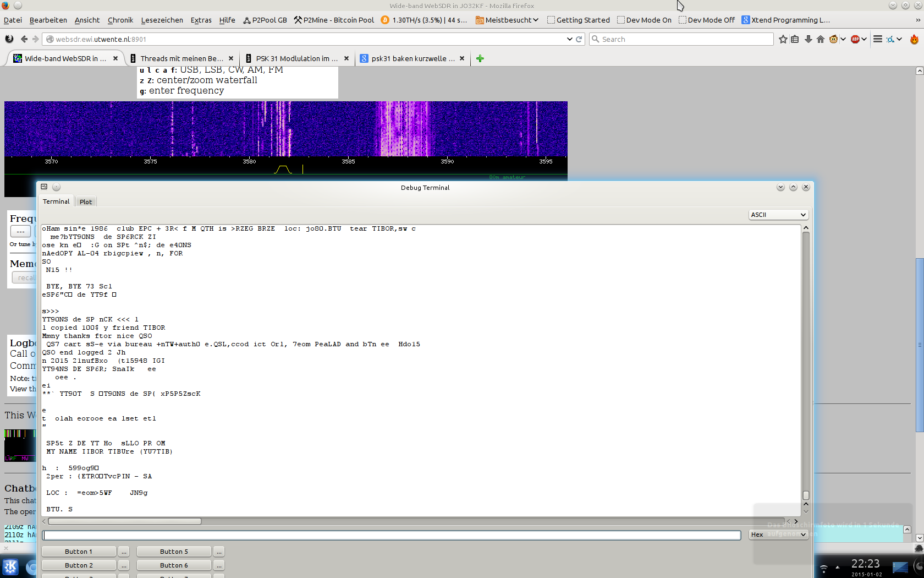The width and height of the screenshot is (924, 578).
Task: Close the PSK 31 Modulation tab
Action: click(x=346, y=58)
